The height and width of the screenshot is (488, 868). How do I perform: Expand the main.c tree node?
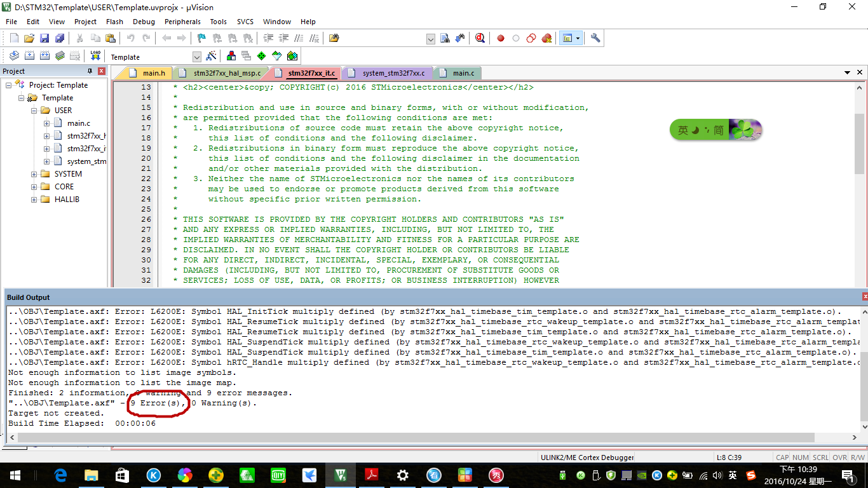47,123
